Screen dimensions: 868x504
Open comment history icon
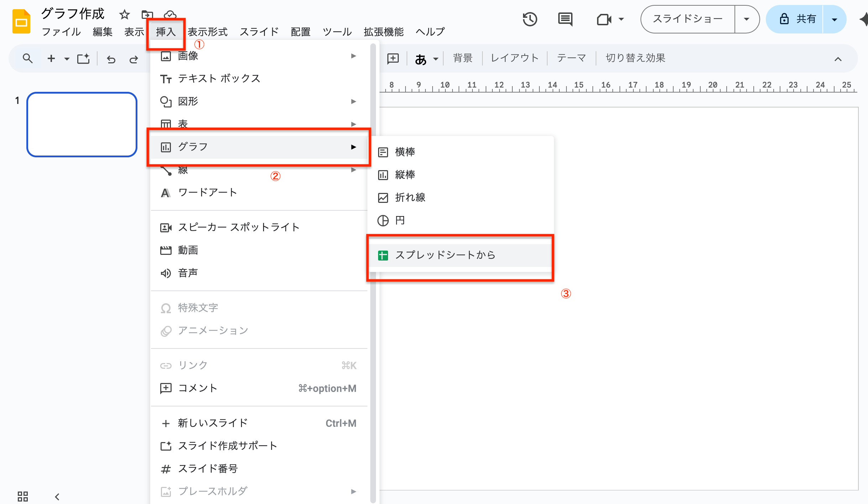(565, 19)
